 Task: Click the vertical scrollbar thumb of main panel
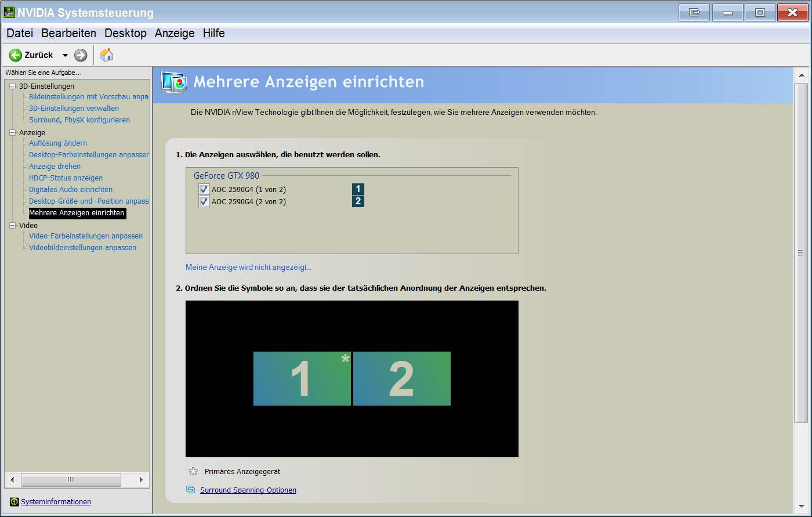click(x=800, y=253)
